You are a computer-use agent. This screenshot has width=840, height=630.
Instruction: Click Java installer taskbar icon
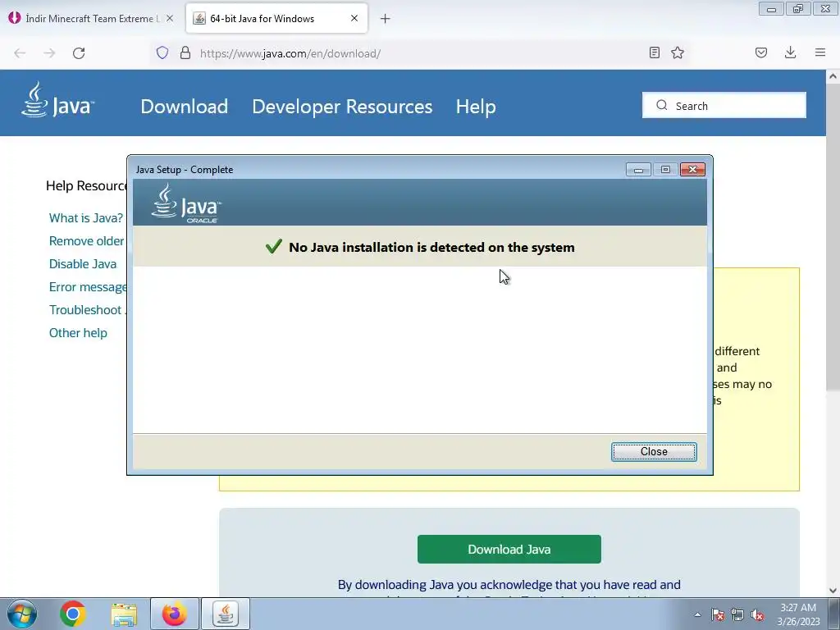coord(226,614)
